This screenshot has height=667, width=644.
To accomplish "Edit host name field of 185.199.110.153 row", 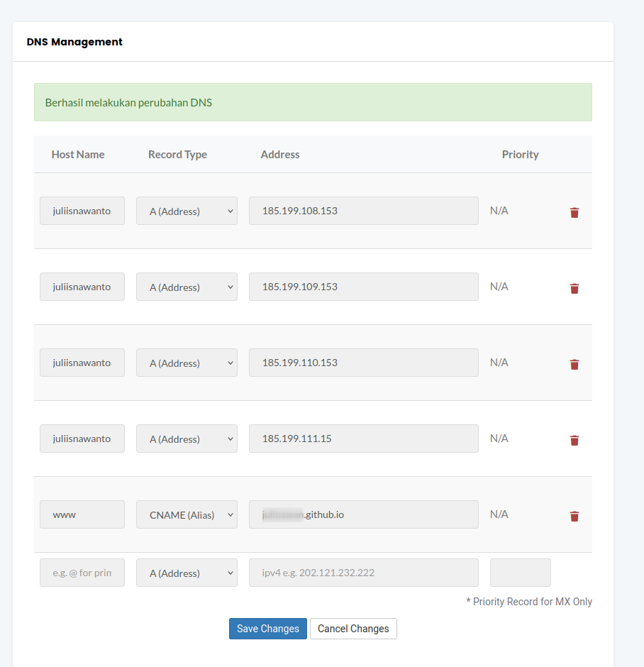I will (82, 363).
